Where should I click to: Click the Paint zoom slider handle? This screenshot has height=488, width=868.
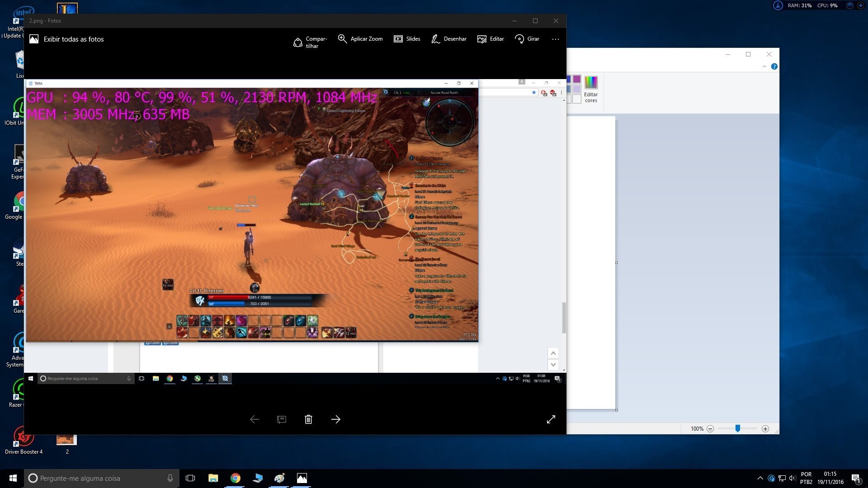pyautogui.click(x=738, y=428)
